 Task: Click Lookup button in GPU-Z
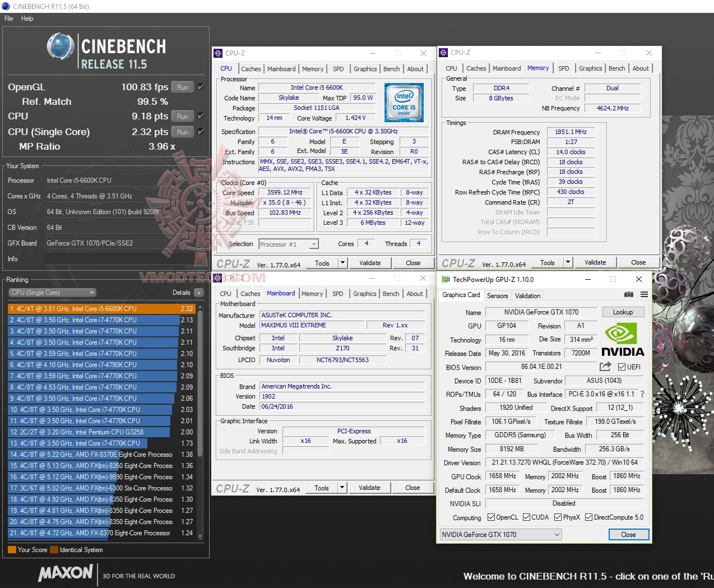[x=623, y=312]
